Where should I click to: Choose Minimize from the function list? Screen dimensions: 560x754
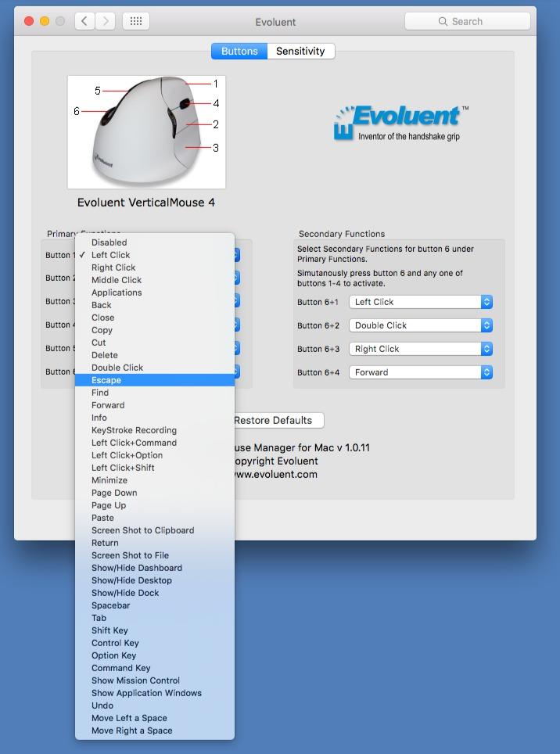155,480
